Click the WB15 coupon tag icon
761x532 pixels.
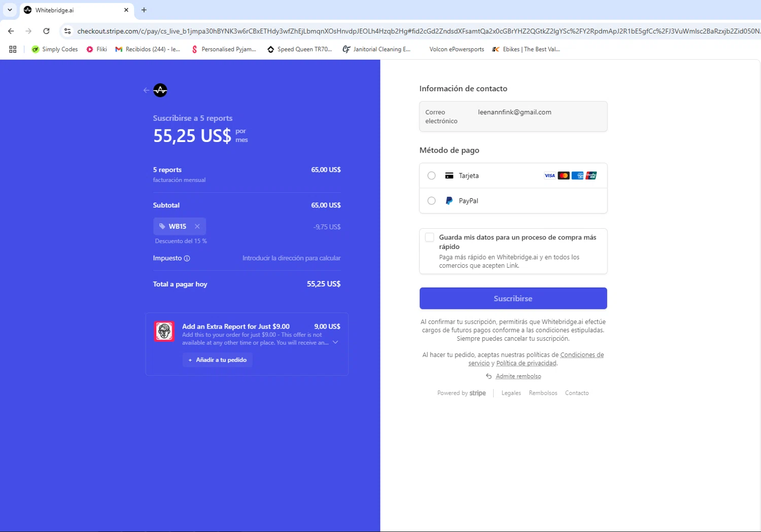pyautogui.click(x=162, y=226)
